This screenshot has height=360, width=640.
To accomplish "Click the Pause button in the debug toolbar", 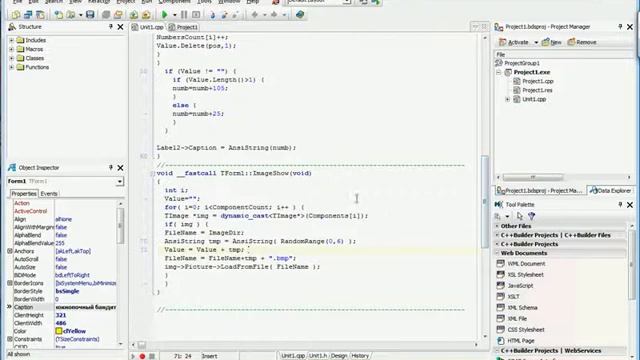I will pos(184,15).
